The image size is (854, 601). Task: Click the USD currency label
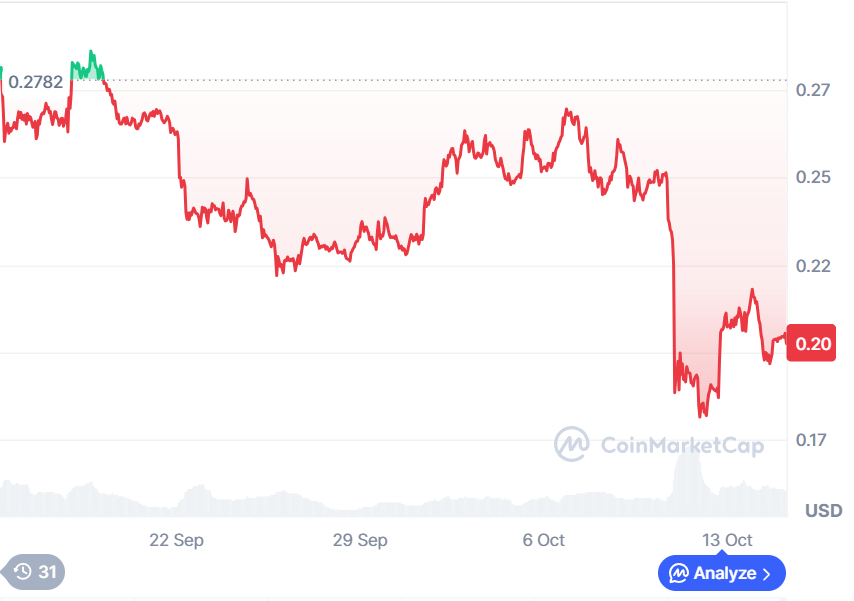pos(823,511)
